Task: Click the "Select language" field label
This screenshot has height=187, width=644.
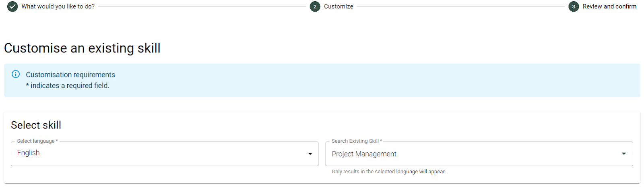Action: point(36,141)
